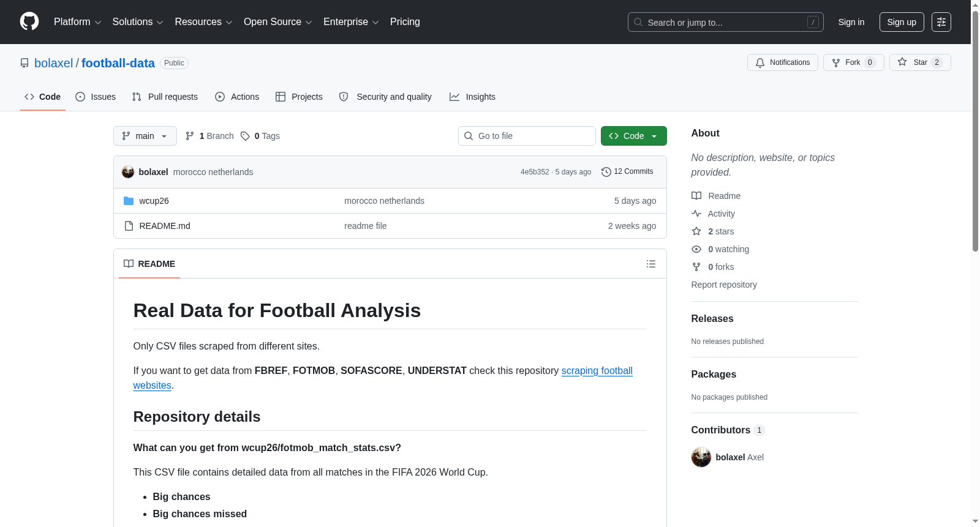View the 0 Tags list

260,136
